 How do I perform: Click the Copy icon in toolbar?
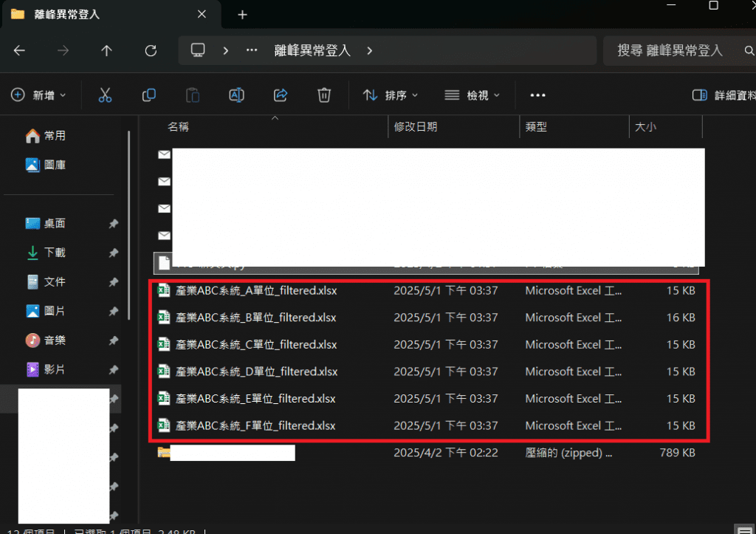pos(148,95)
